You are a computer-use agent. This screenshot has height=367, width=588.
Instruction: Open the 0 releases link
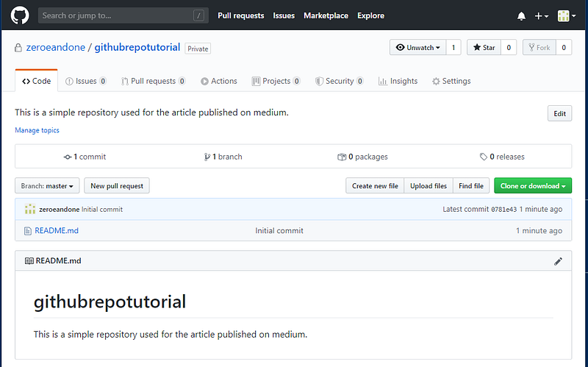coord(502,157)
